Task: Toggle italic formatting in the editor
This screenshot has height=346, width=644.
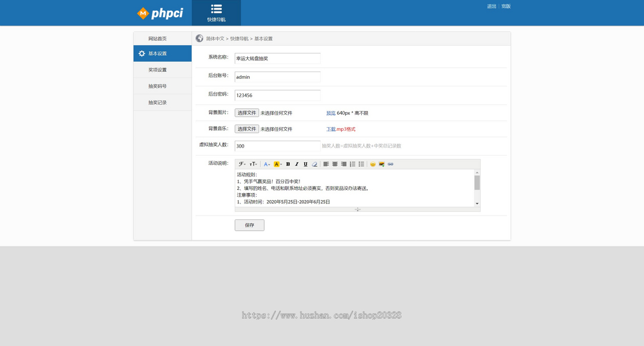Action: coord(297,164)
